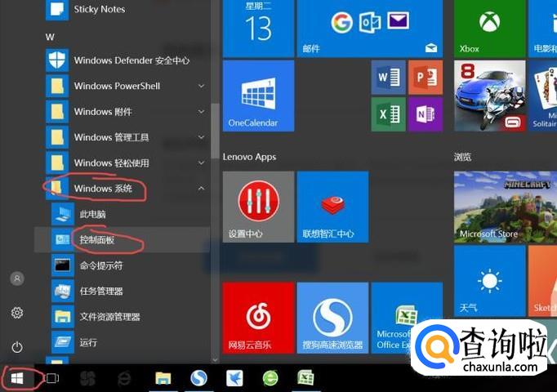Open Excel from the taskbar
This screenshot has width=557, height=392.
coord(305,378)
